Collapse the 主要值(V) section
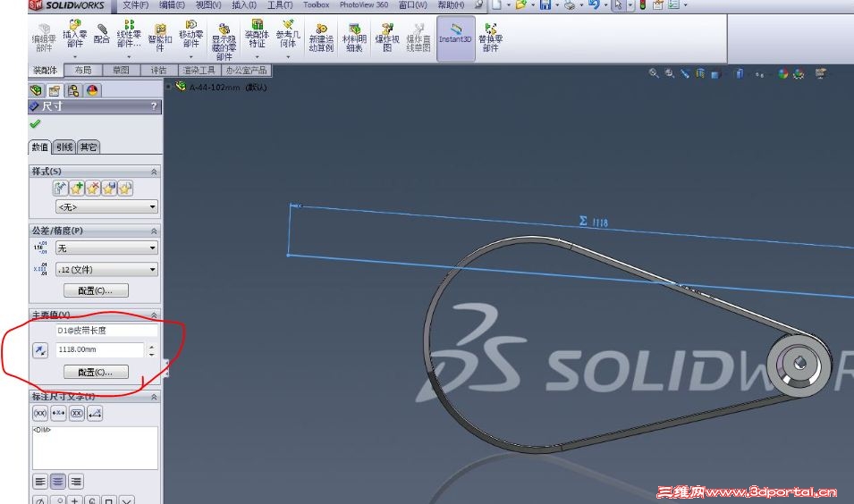The image size is (854, 504). pyautogui.click(x=154, y=315)
